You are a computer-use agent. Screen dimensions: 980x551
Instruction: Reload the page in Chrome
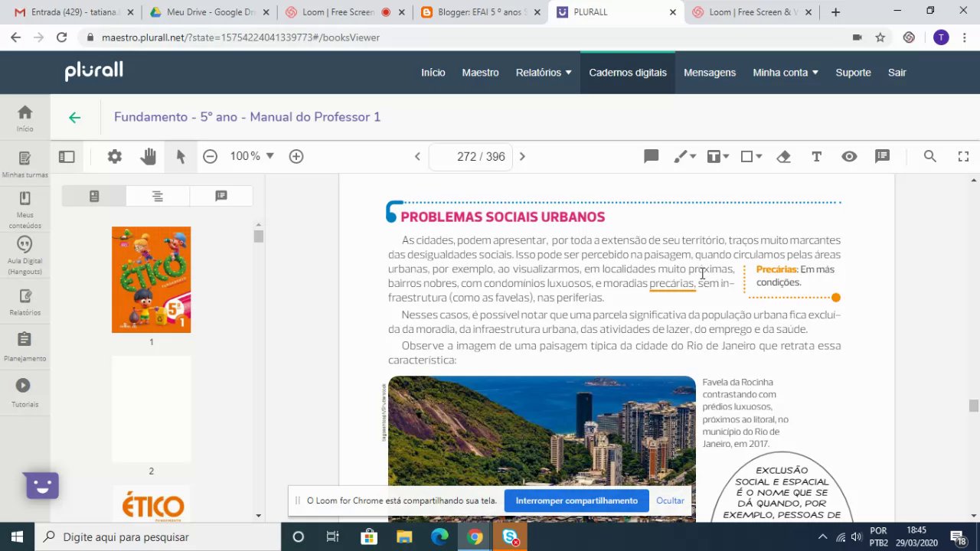pos(61,37)
